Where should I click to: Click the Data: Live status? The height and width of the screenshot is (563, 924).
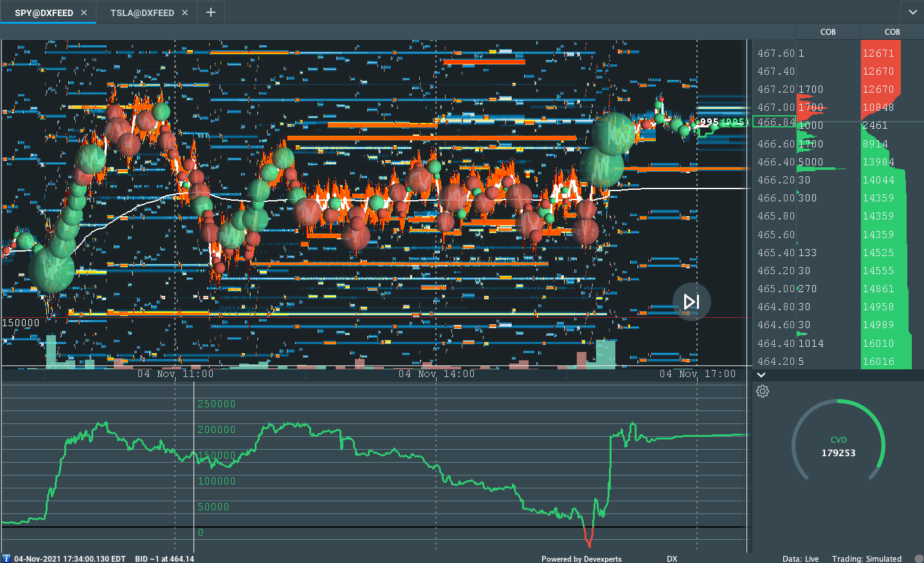coord(801,559)
